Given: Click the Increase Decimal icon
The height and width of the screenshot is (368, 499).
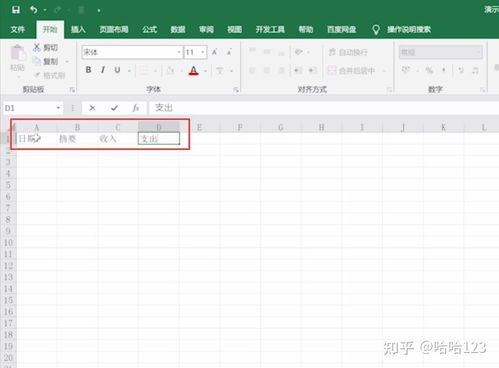Looking at the screenshot, I should click(x=461, y=70).
